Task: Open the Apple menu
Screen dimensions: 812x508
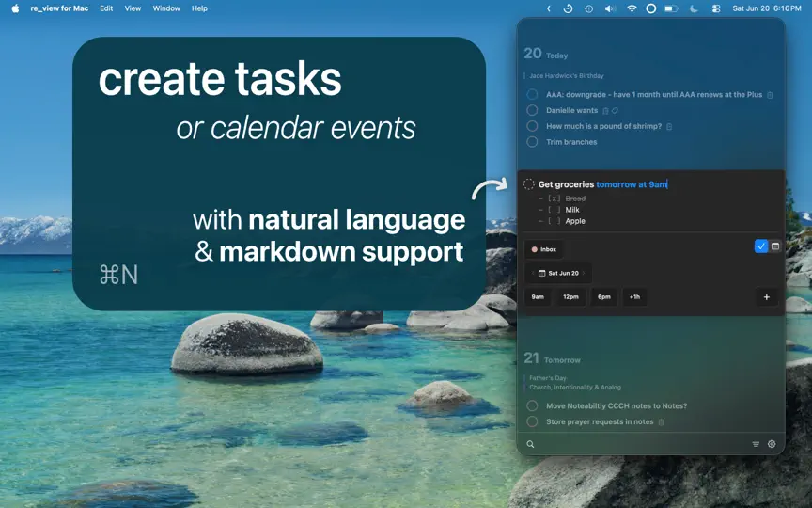Action: tap(15, 8)
